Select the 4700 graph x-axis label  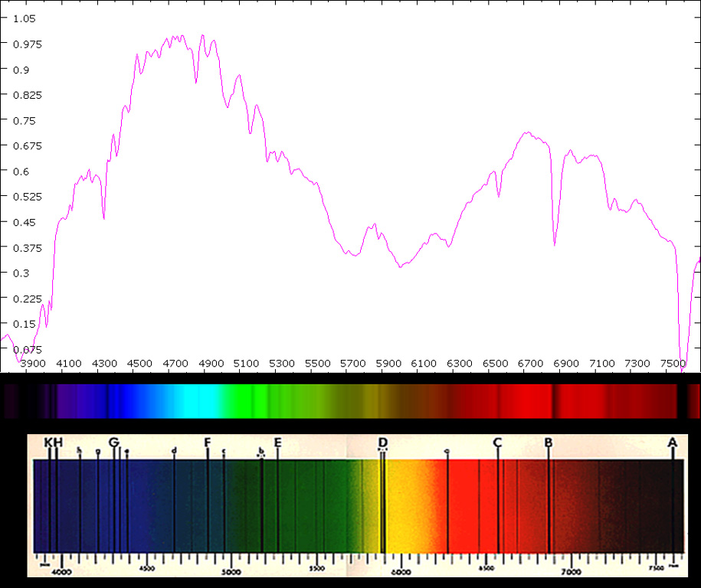(175, 364)
